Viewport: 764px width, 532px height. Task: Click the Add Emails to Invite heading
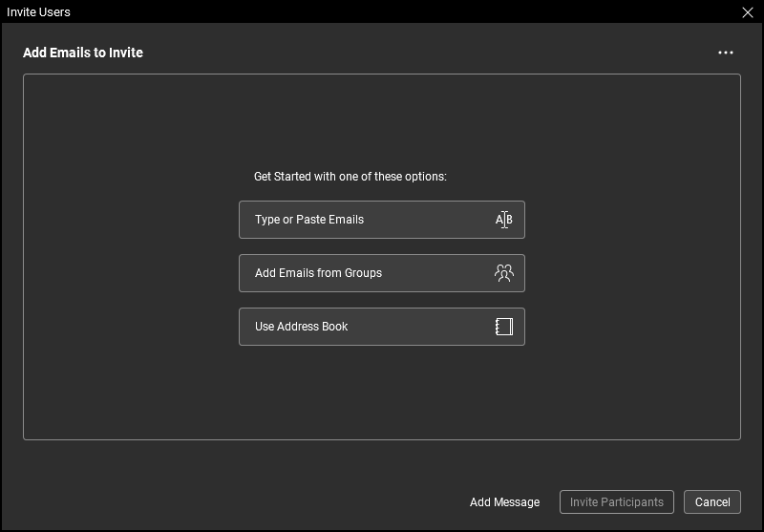[x=83, y=53]
